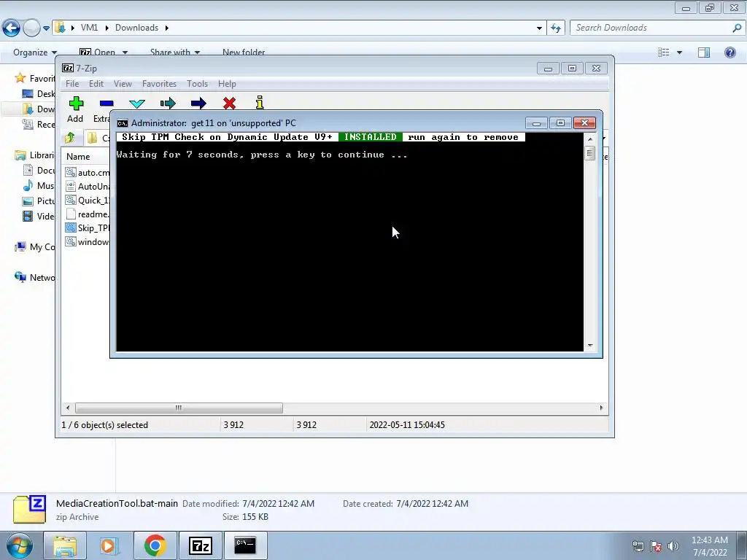Viewport: 747px width, 560px height.
Task: Click the command prompt window title icon
Action: pos(123,123)
